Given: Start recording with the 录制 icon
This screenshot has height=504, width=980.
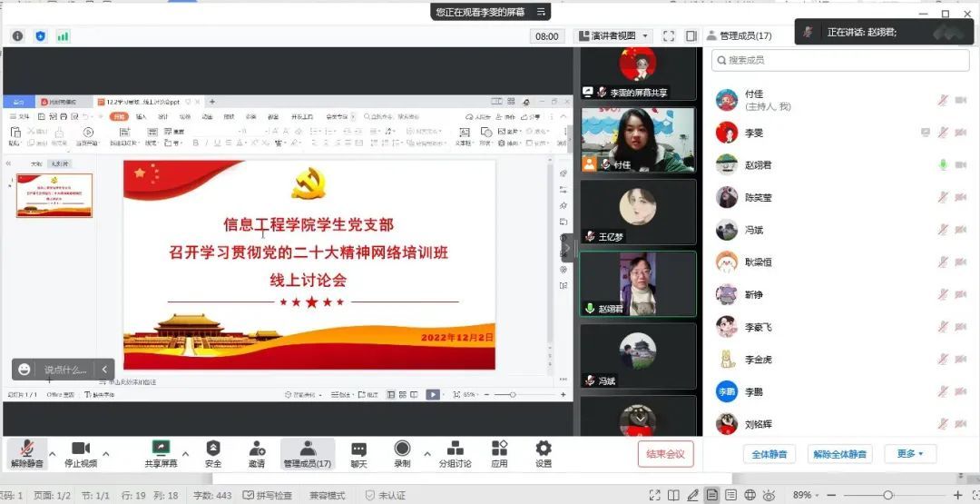Looking at the screenshot, I should (x=402, y=449).
